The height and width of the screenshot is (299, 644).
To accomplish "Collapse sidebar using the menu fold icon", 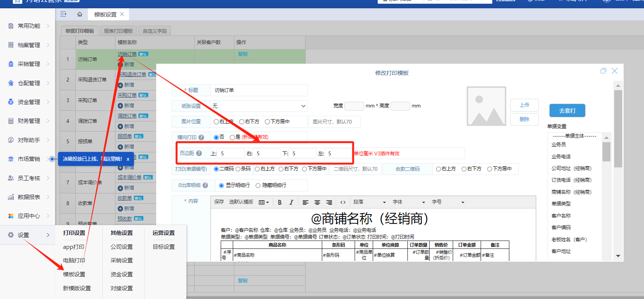I will tap(63, 14).
